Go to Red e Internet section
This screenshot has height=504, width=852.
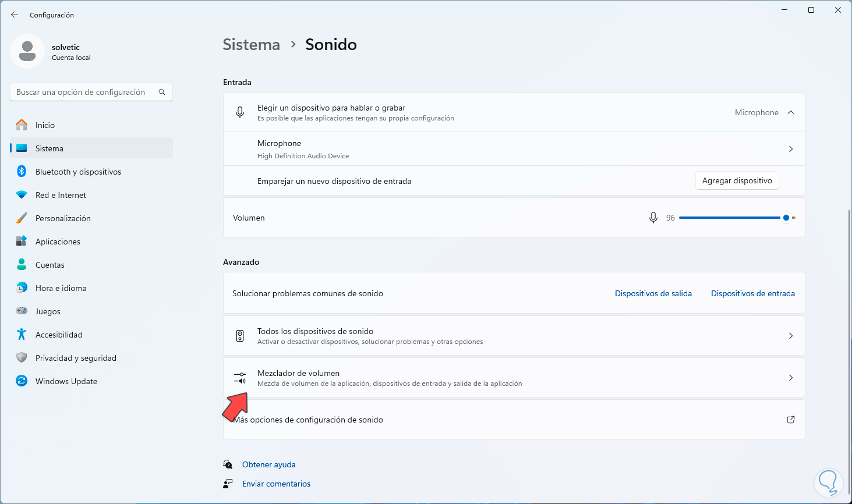click(61, 195)
